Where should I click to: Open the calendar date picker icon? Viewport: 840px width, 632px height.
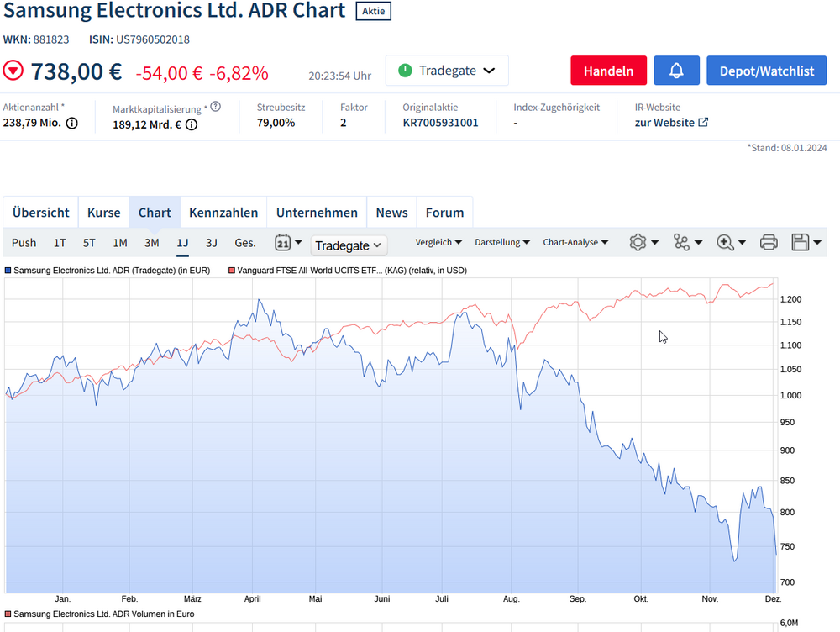click(283, 241)
